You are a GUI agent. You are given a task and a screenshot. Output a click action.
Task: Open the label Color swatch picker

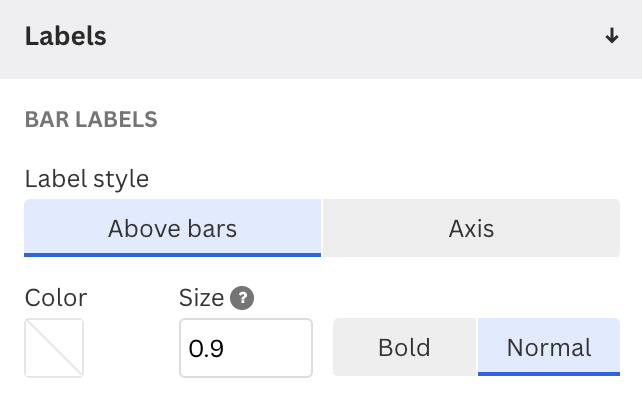point(54,348)
